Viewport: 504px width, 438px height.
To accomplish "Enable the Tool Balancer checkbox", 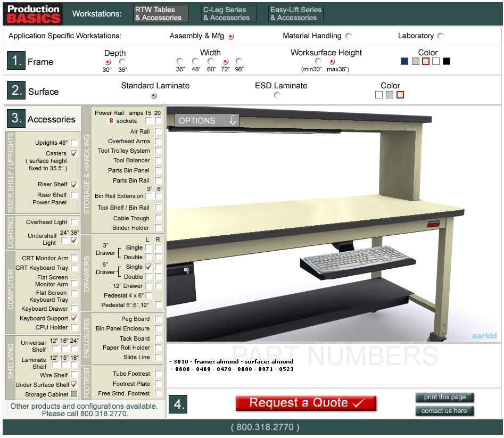I will 158,160.
